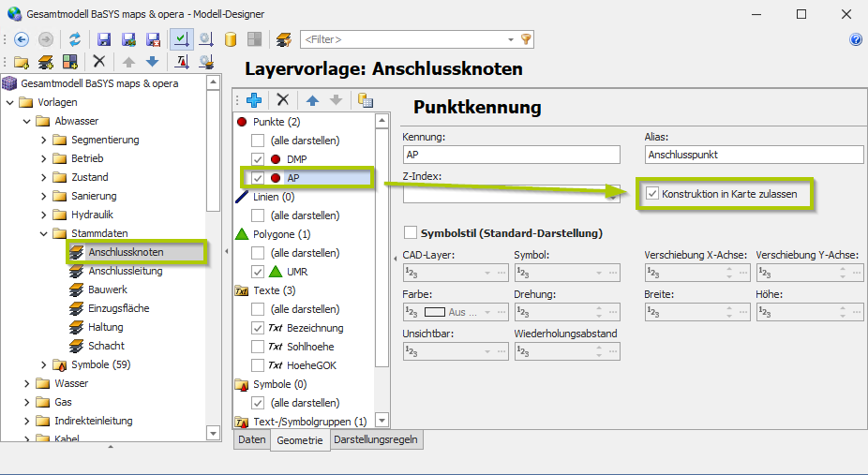Toggle Konstruktion in Karte zulassen checkbox
The height and width of the screenshot is (475, 868).
(x=652, y=194)
